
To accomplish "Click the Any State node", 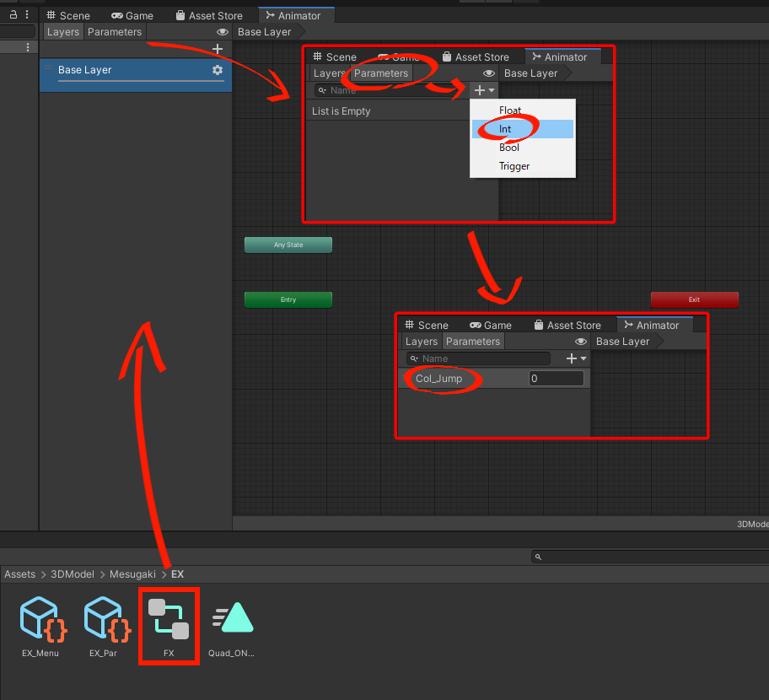I will pyautogui.click(x=288, y=245).
